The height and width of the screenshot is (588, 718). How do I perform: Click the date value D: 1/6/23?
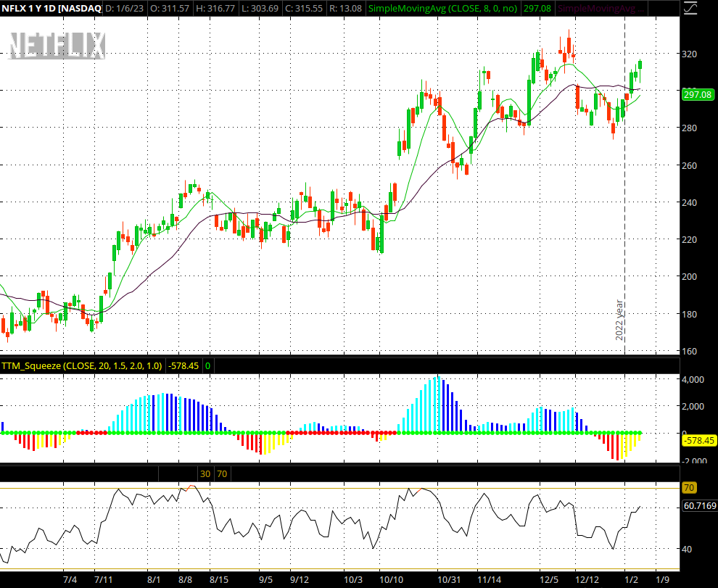pos(125,8)
